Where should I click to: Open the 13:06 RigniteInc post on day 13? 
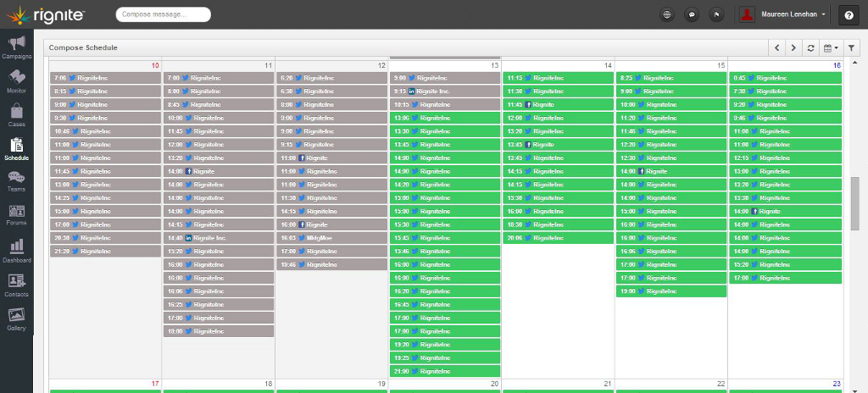click(444, 118)
